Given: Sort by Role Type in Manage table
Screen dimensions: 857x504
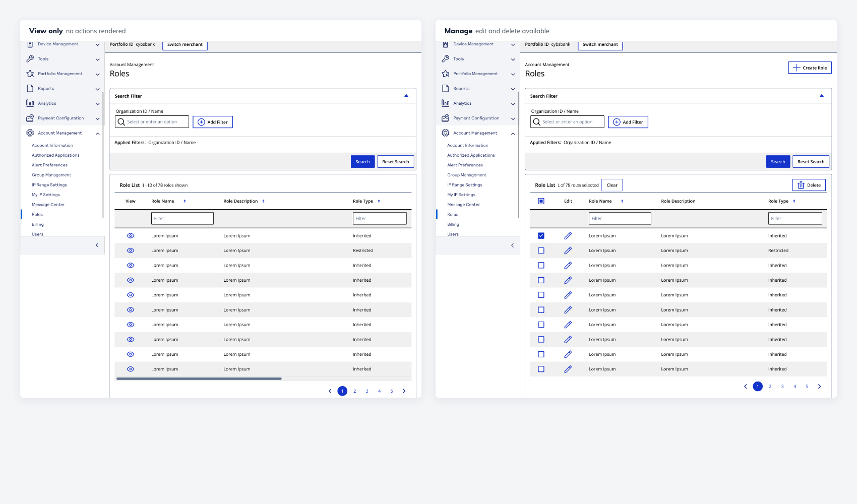Looking at the screenshot, I should coord(794,201).
